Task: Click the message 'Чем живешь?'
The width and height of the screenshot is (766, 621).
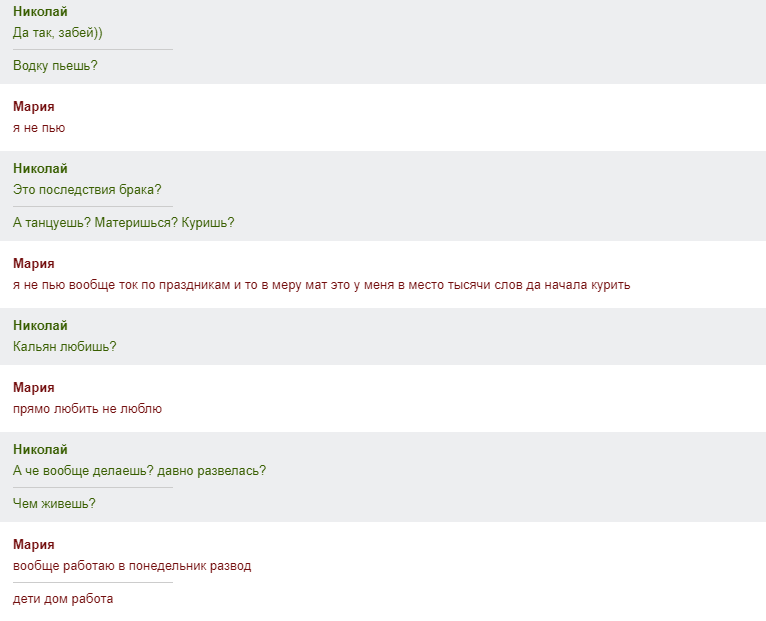Action: (x=54, y=504)
